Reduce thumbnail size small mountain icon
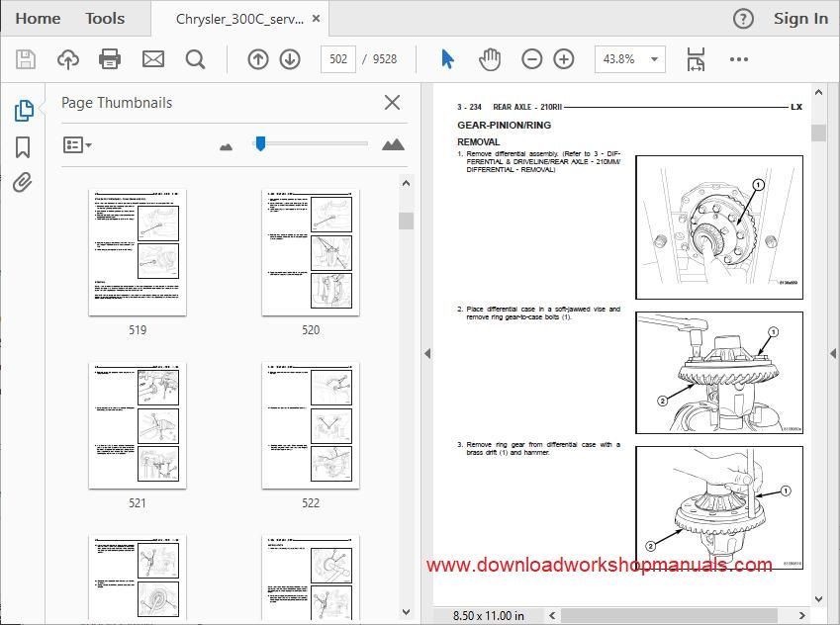This screenshot has height=625, width=840. tap(226, 146)
